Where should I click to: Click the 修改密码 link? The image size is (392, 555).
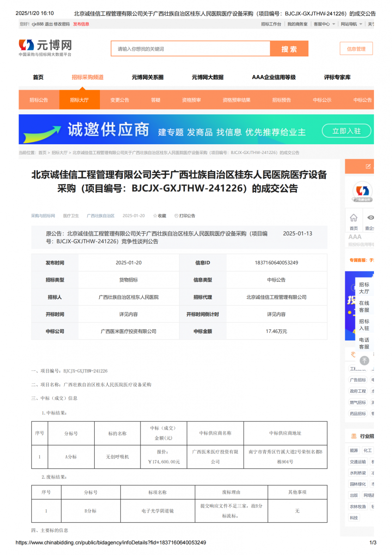pos(62,24)
